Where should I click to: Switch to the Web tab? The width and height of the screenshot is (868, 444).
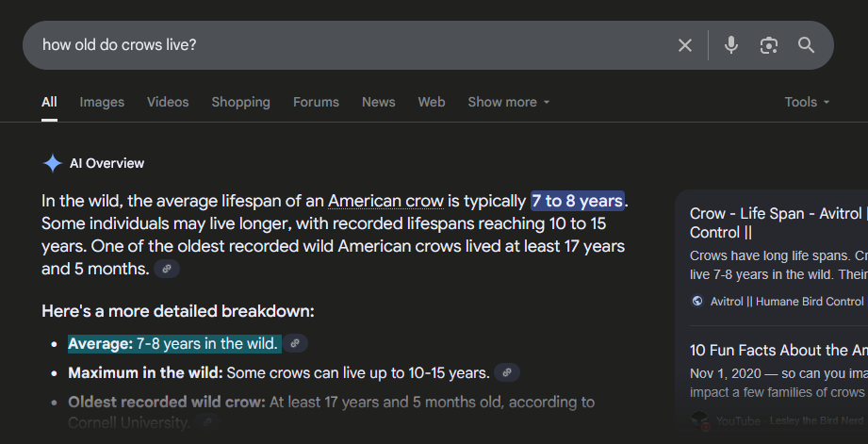[432, 103]
